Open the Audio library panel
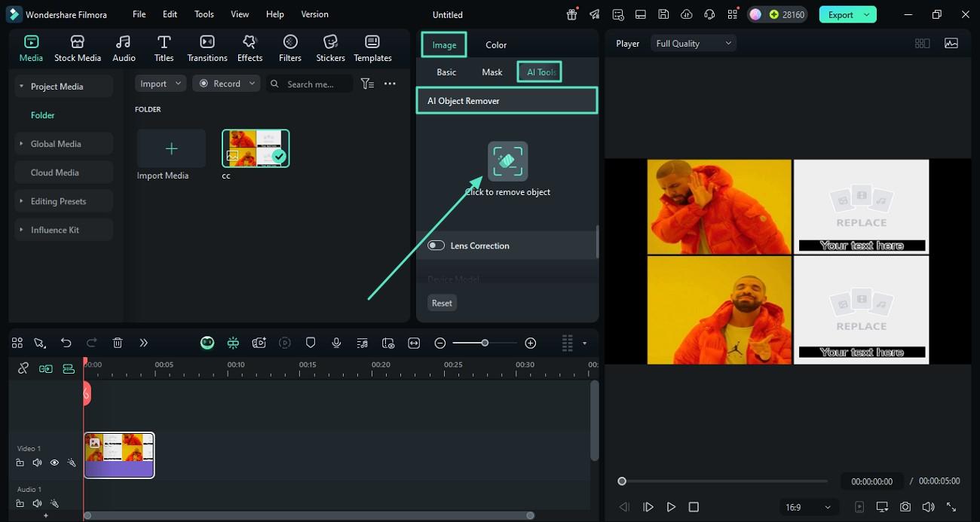The height and width of the screenshot is (522, 980). (124, 49)
